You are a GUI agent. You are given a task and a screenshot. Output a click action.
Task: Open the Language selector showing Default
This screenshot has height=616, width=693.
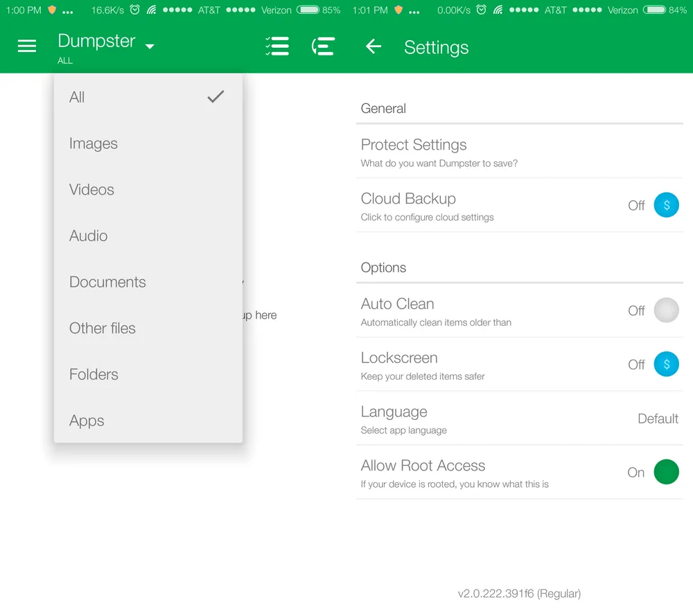(520, 418)
